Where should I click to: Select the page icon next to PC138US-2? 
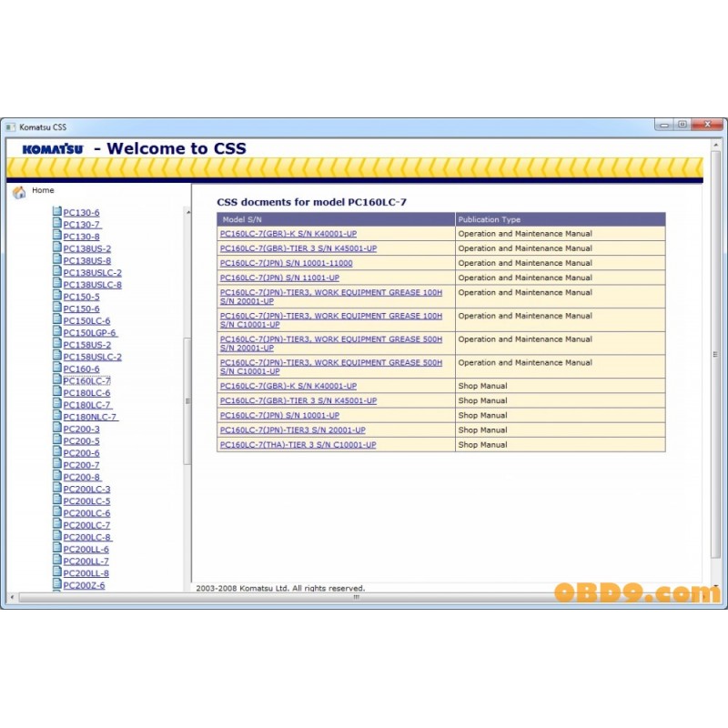57,248
